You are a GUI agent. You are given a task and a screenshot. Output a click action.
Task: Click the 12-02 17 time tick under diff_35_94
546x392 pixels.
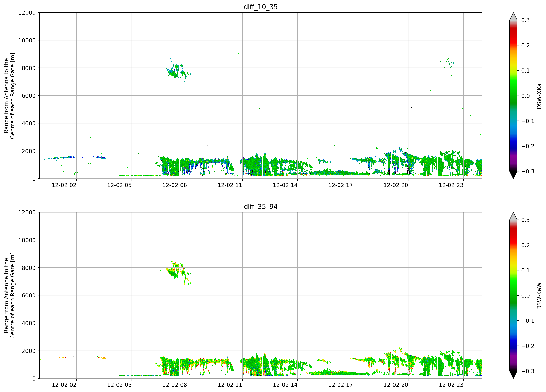(341, 385)
